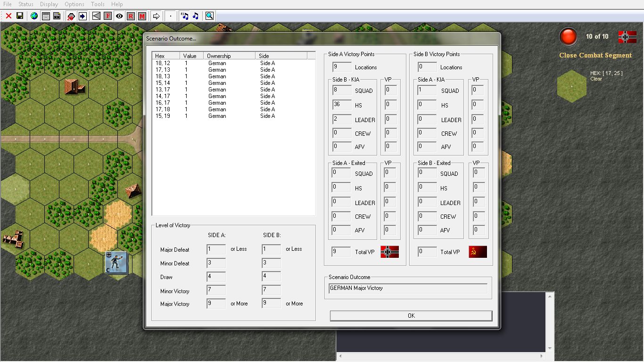Click the Side A Locations value field
The height and width of the screenshot is (362, 644).
pyautogui.click(x=342, y=67)
